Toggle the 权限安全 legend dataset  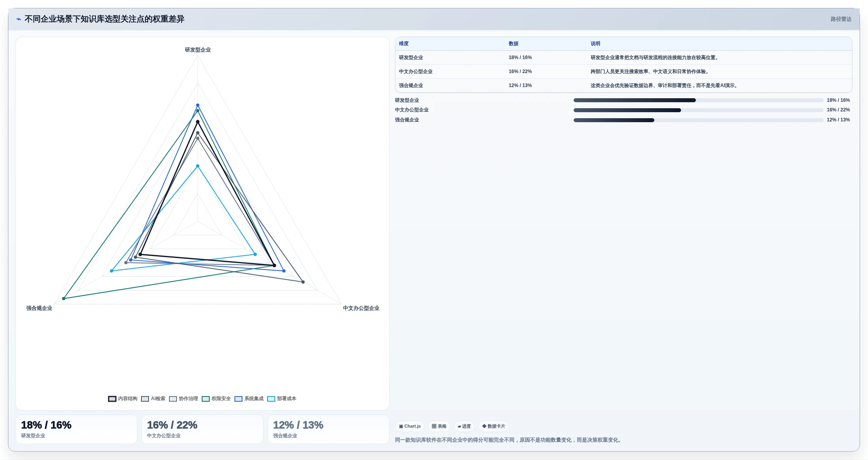click(216, 399)
